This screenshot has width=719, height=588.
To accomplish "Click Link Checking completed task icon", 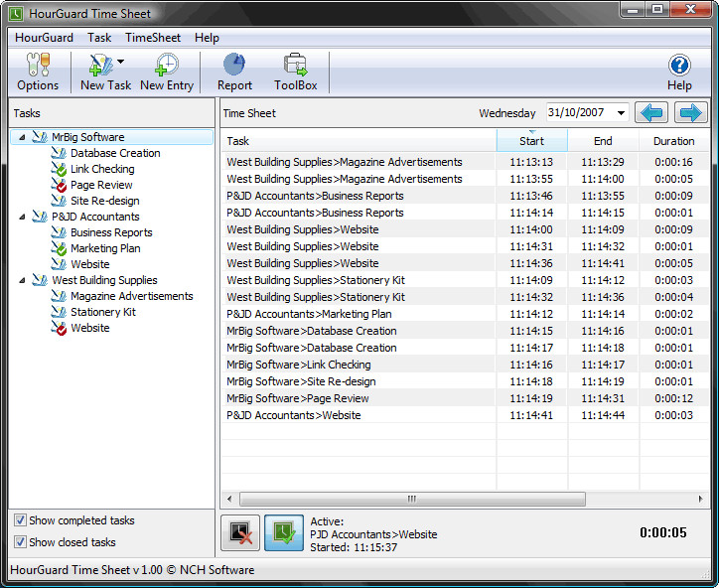I will pyautogui.click(x=59, y=169).
